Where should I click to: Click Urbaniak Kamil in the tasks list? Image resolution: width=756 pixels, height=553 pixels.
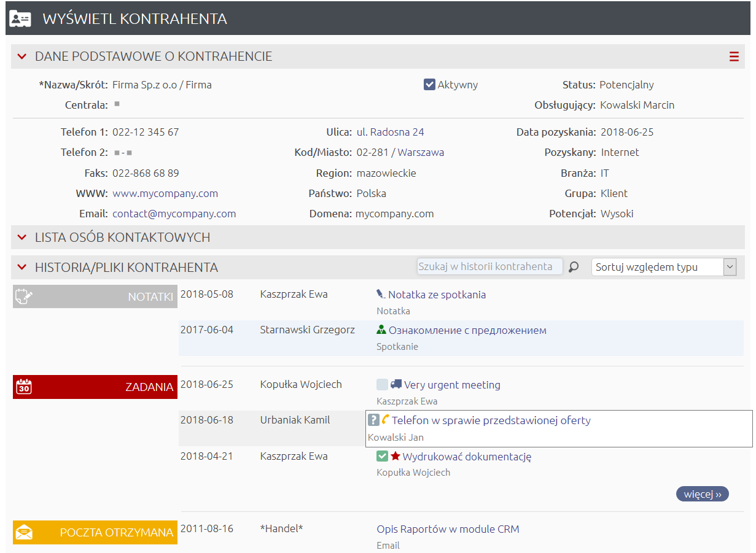click(x=295, y=420)
